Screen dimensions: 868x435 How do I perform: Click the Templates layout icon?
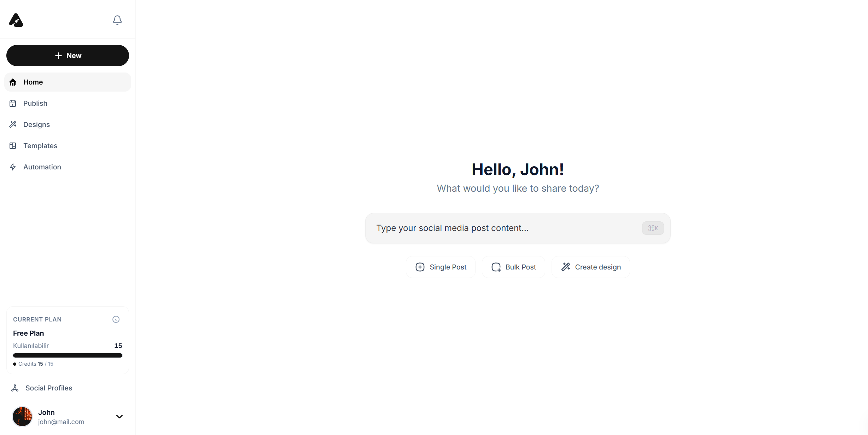pos(13,146)
